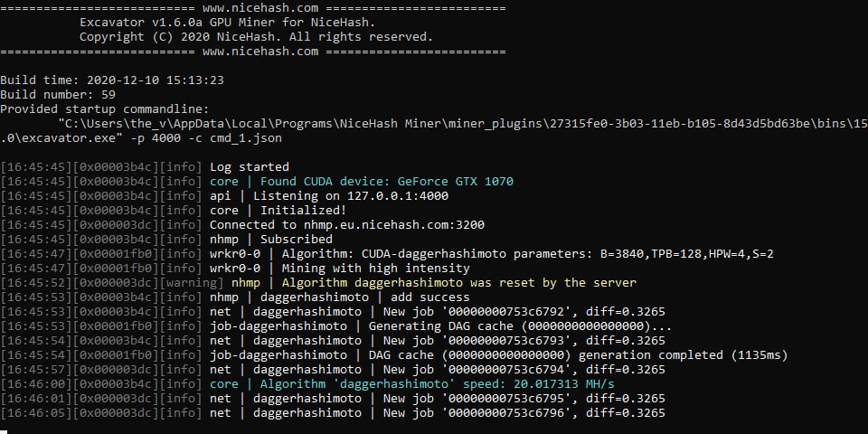Click the second 'www.nicehash.com' banner line below the copyright

click(x=253, y=52)
